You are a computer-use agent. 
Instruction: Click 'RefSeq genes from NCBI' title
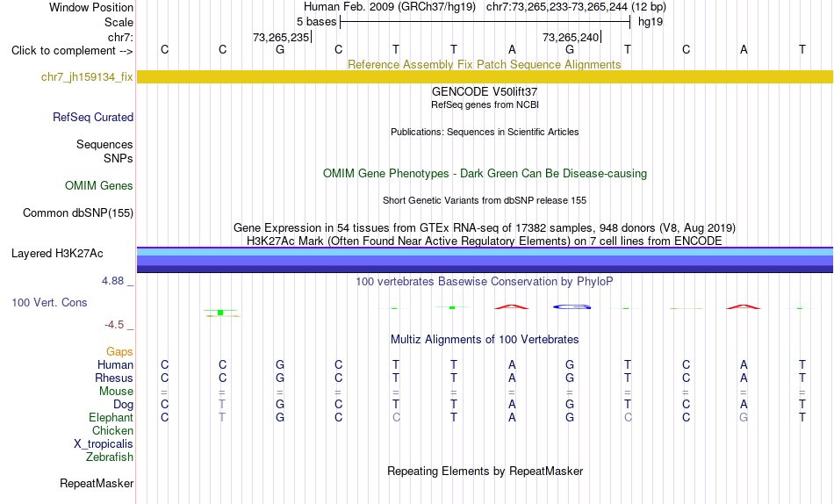coord(485,104)
